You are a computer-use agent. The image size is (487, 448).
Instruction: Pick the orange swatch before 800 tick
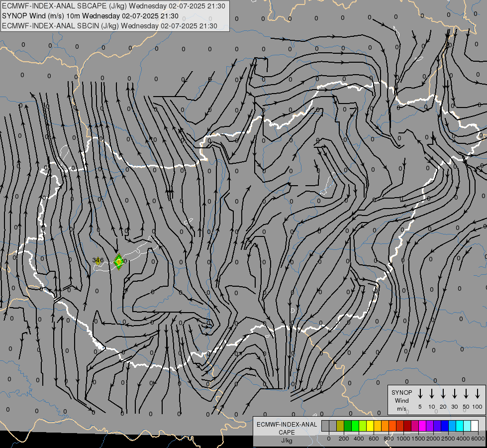(x=385, y=426)
